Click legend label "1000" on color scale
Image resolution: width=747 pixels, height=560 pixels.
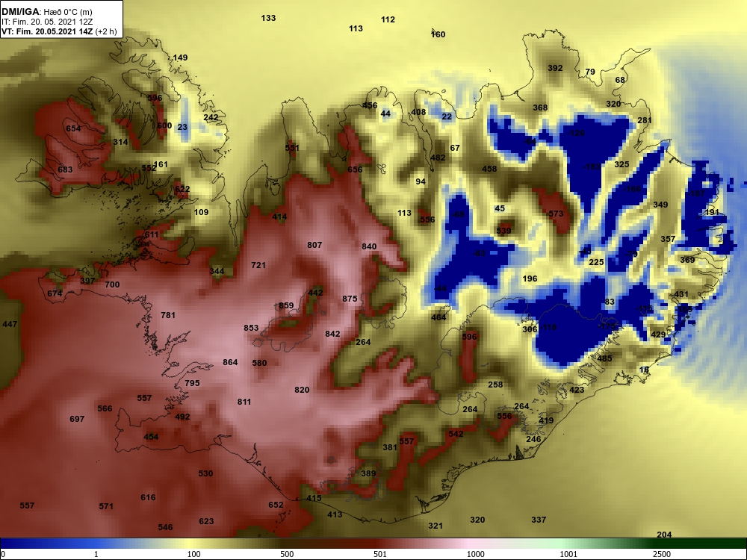pyautogui.click(x=475, y=554)
